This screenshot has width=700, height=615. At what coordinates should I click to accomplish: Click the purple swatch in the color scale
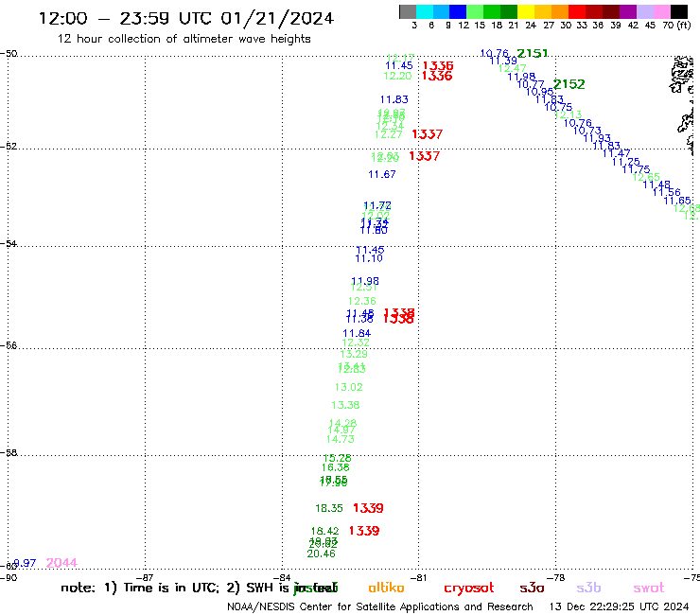point(628,11)
